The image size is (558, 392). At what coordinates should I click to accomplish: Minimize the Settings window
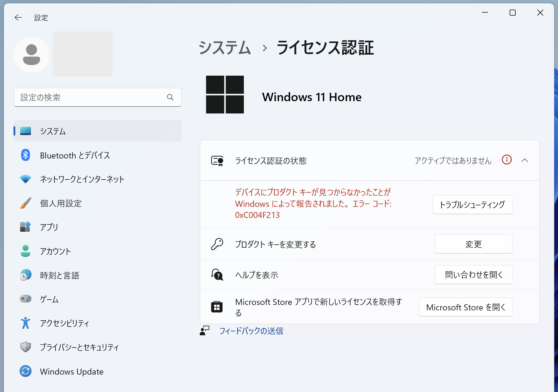(485, 13)
